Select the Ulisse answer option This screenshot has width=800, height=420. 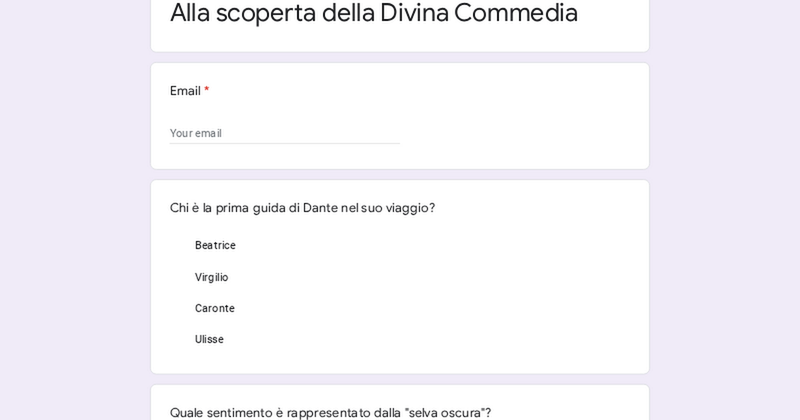click(x=209, y=340)
